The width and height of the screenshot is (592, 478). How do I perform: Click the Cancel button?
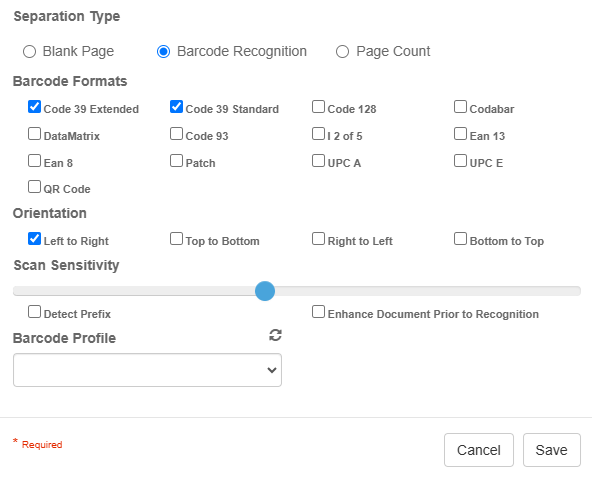(479, 450)
